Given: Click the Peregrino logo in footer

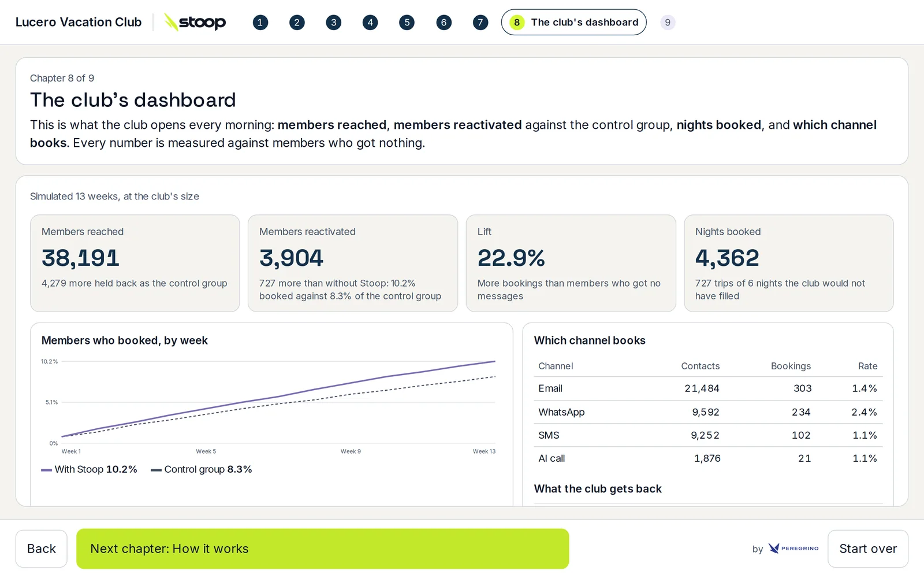Looking at the screenshot, I should 793,548.
